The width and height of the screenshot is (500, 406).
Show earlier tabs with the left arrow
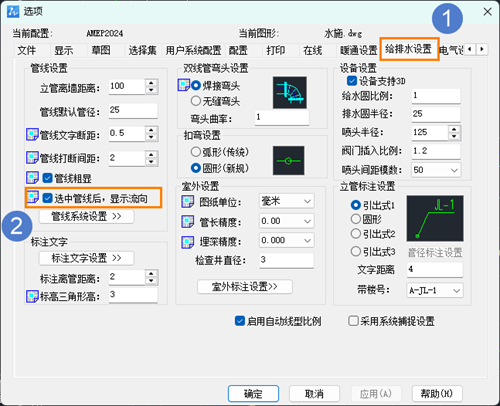470,49
